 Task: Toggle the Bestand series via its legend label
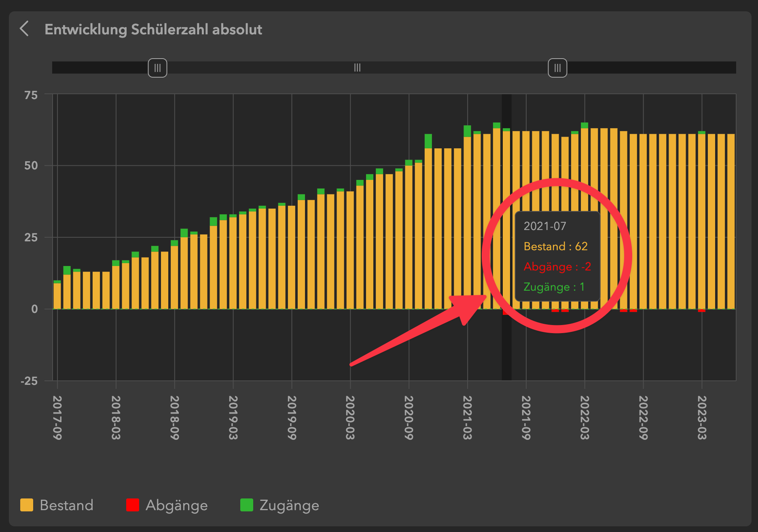click(x=66, y=505)
